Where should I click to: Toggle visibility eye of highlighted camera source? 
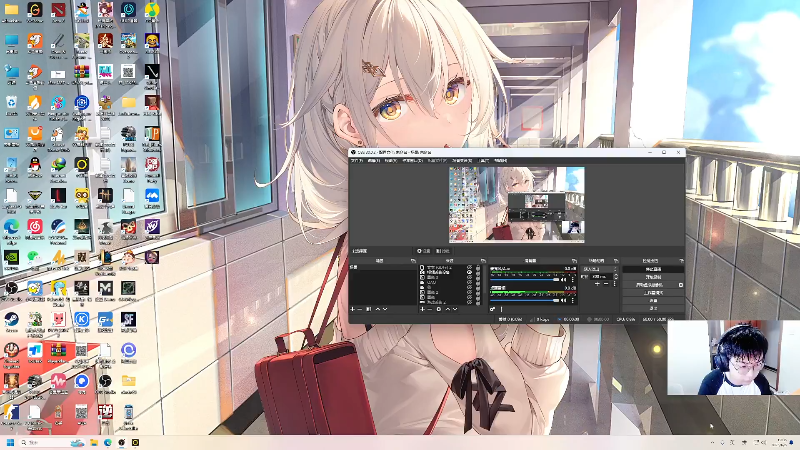tap(470, 272)
